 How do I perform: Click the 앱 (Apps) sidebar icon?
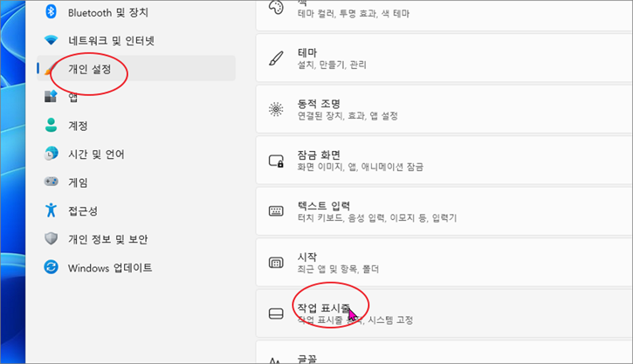(51, 96)
